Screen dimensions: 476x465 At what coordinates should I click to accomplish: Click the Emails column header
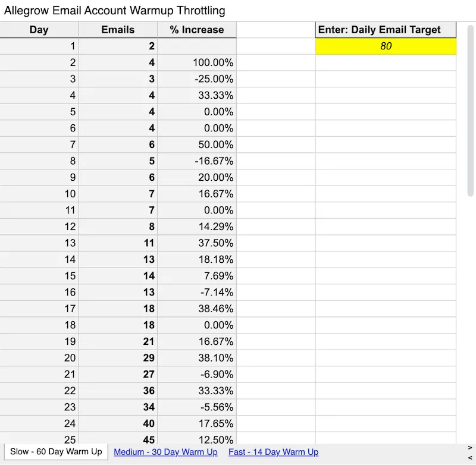[x=117, y=29]
